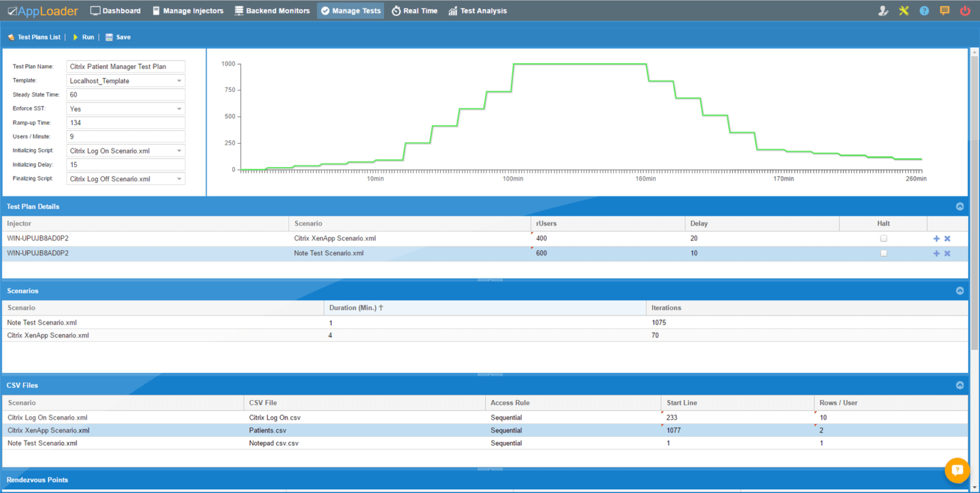Image resolution: width=980 pixels, height=493 pixels.
Task: Open the user profile editor icon
Action: [x=882, y=10]
